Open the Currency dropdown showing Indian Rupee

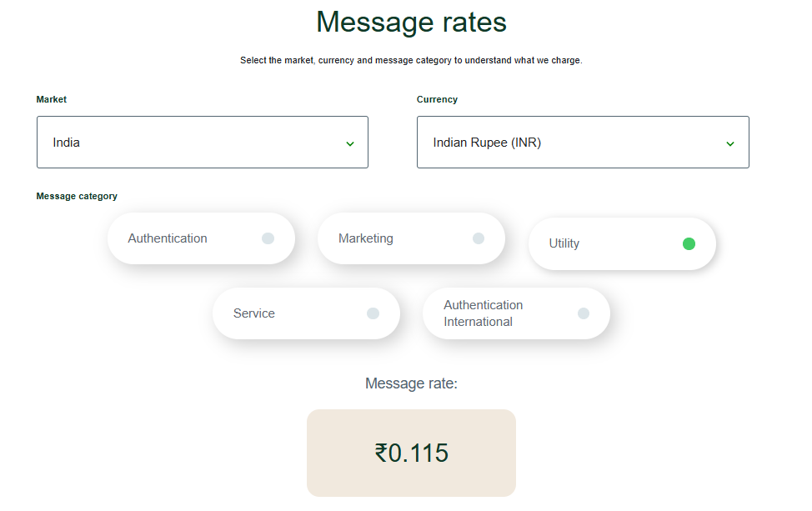pos(583,142)
